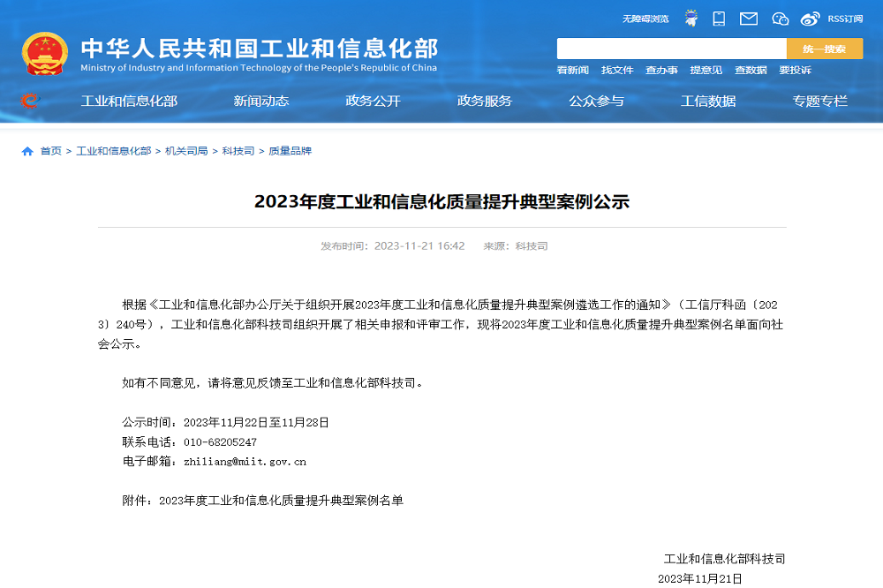Viewport: 883px width, 588px height.
Task: Open the mobile version phone icon
Action: (x=719, y=19)
